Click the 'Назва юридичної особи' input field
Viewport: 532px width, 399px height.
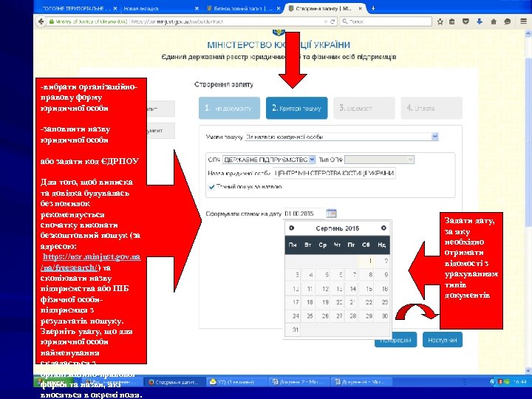tap(334, 173)
